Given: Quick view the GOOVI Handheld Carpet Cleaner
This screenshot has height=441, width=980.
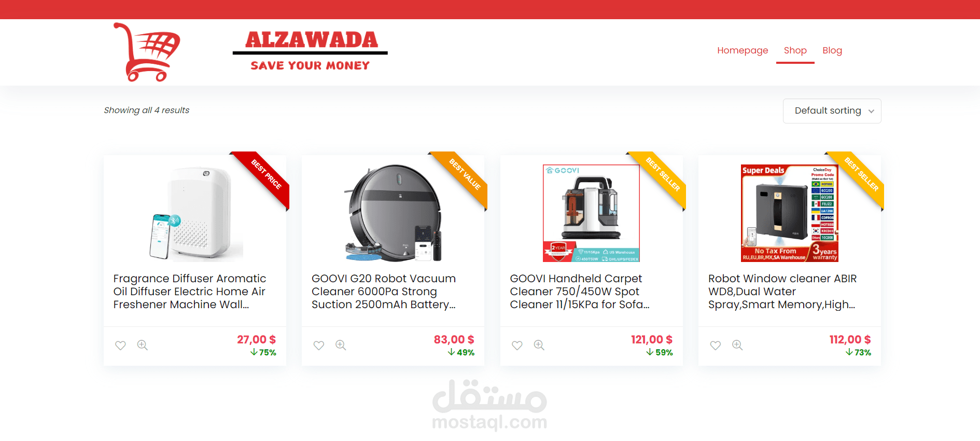Looking at the screenshot, I should pyautogui.click(x=539, y=345).
